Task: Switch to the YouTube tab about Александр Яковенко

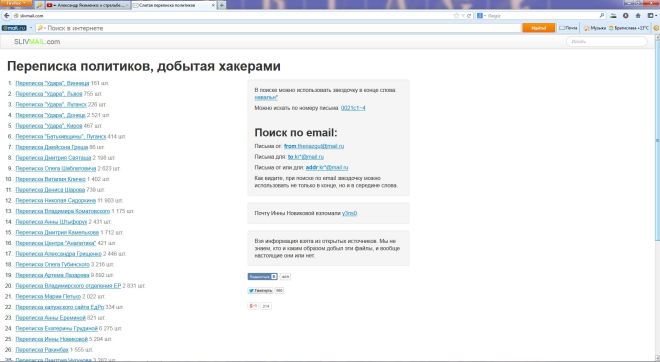Action: coord(88,5)
